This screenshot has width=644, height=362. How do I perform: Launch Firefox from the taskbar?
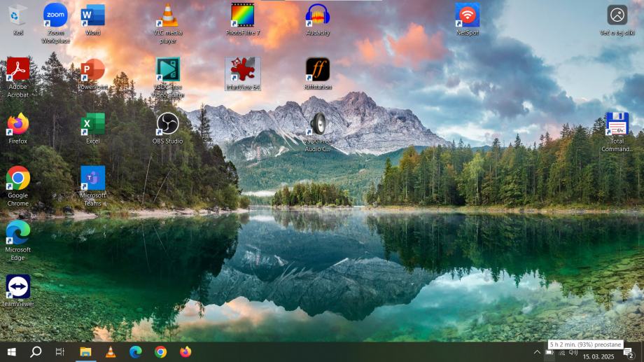(185, 352)
